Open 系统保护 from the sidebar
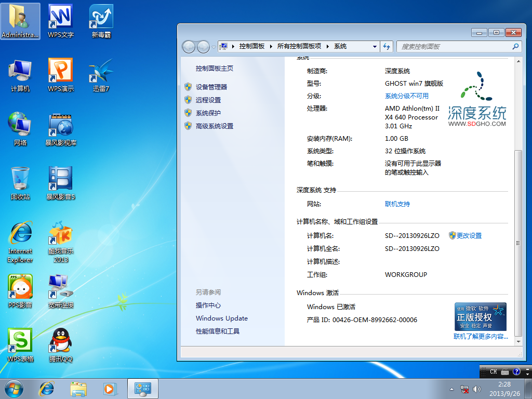 [208, 113]
